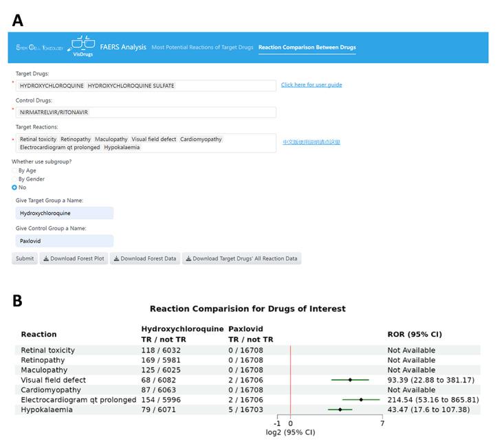Switch to Reaction Comparison Between Drugs tab
This screenshot has width=504, height=448.
coord(307,47)
